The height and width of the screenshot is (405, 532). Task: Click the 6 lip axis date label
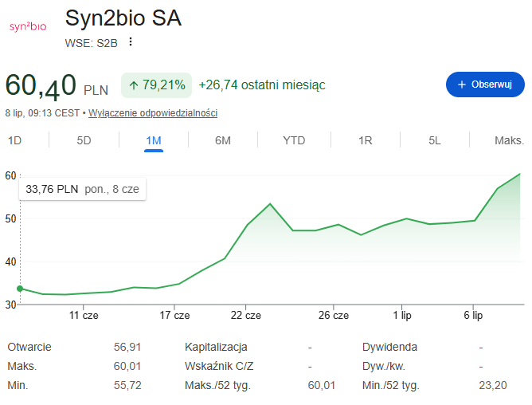[473, 315]
